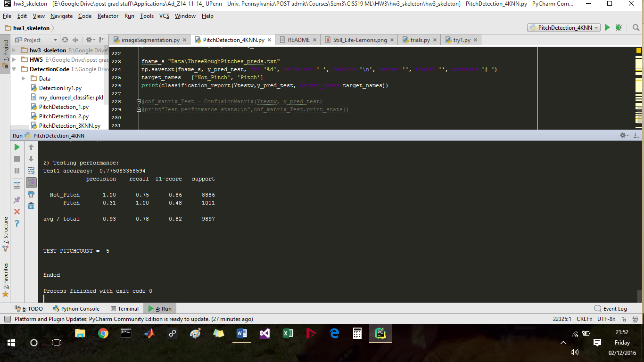Open Event Log
This screenshot has width=644, height=362.
pos(611,309)
